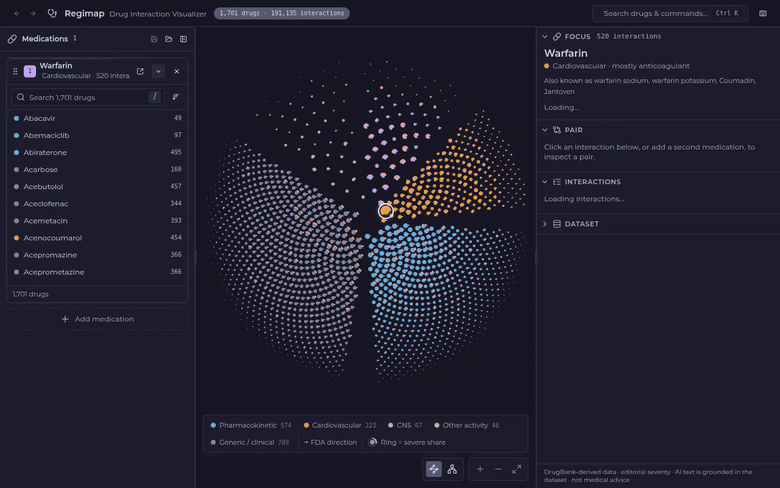780x488 pixels.
Task: Click the Search 1,701 drugs field
Action: coord(88,97)
